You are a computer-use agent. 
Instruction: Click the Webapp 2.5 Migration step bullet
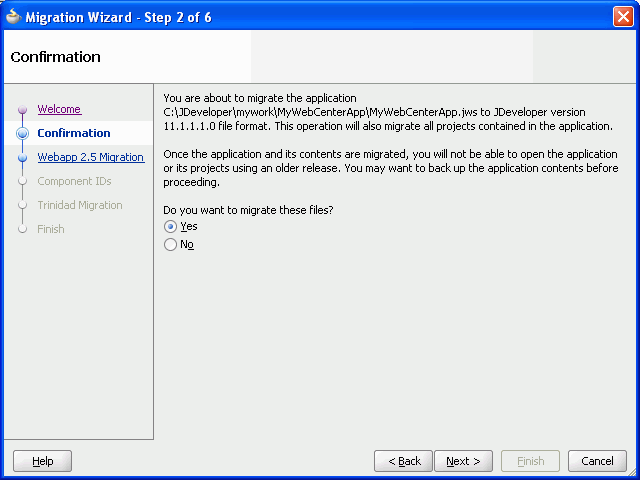click(x=22, y=157)
